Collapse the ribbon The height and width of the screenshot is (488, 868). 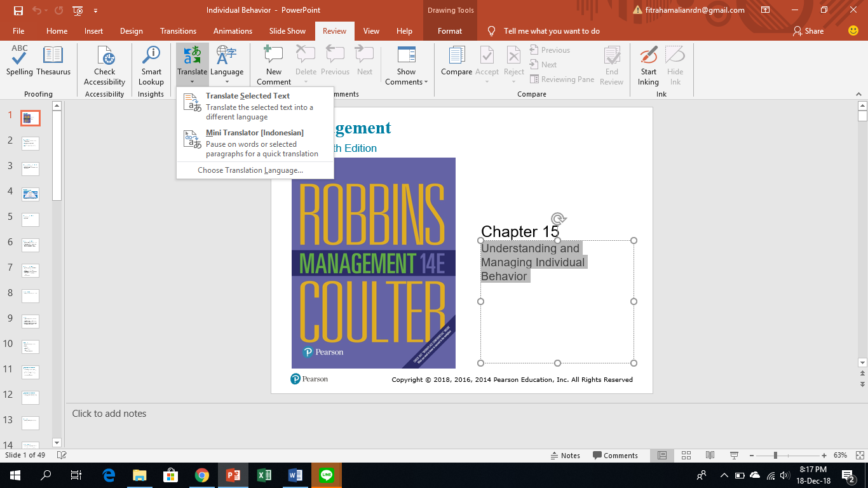(858, 93)
